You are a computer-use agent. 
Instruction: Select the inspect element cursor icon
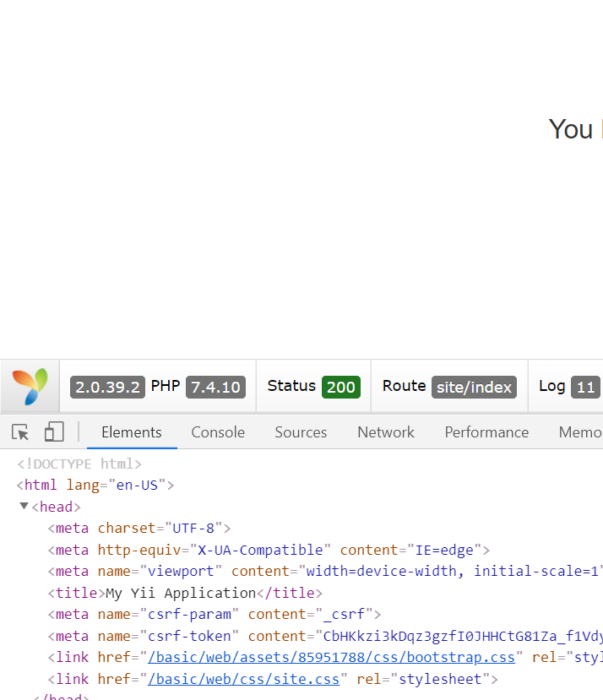click(20, 432)
